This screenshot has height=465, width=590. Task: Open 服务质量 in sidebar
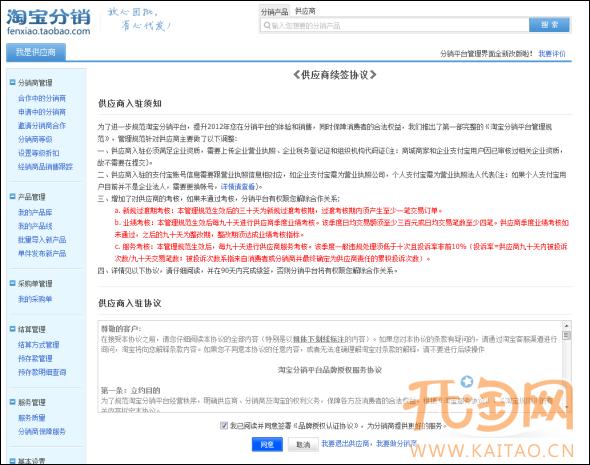point(32,418)
